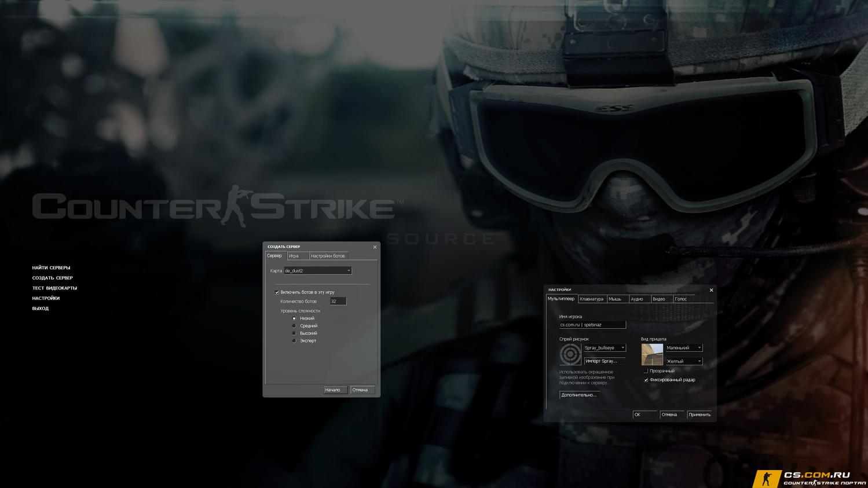
Task: Select Средний difficulty radio button
Action: 294,326
